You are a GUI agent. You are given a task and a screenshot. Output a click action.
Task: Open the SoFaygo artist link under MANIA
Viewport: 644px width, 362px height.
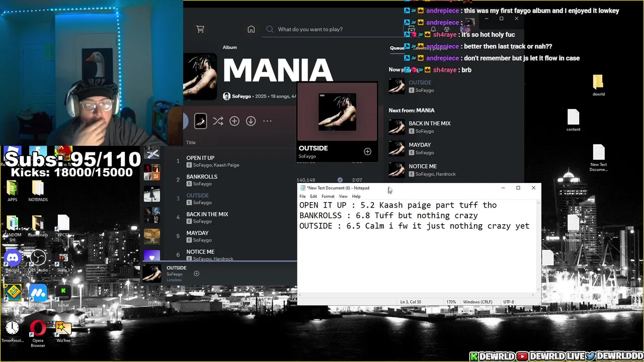click(241, 96)
